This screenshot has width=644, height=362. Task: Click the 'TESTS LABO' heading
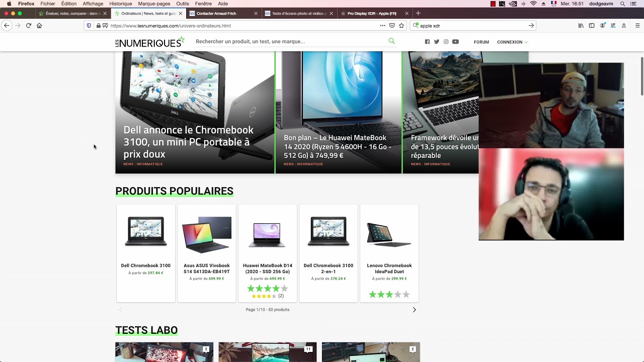click(146, 330)
